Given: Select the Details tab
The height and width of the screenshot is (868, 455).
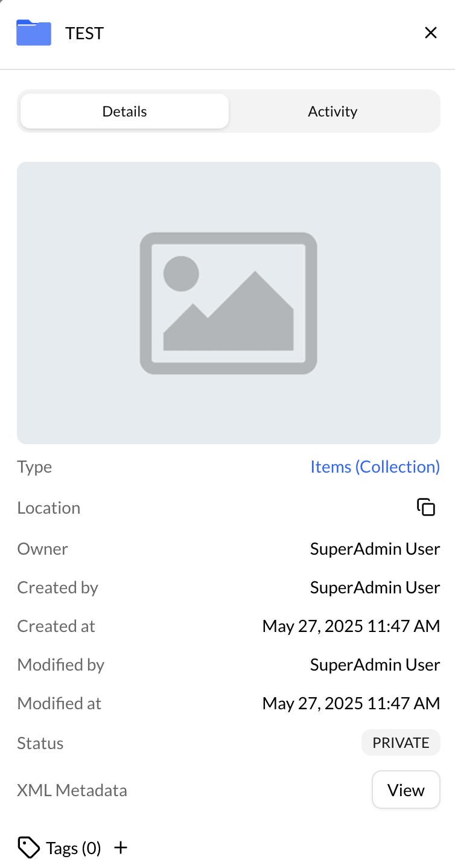Looking at the screenshot, I should (124, 112).
